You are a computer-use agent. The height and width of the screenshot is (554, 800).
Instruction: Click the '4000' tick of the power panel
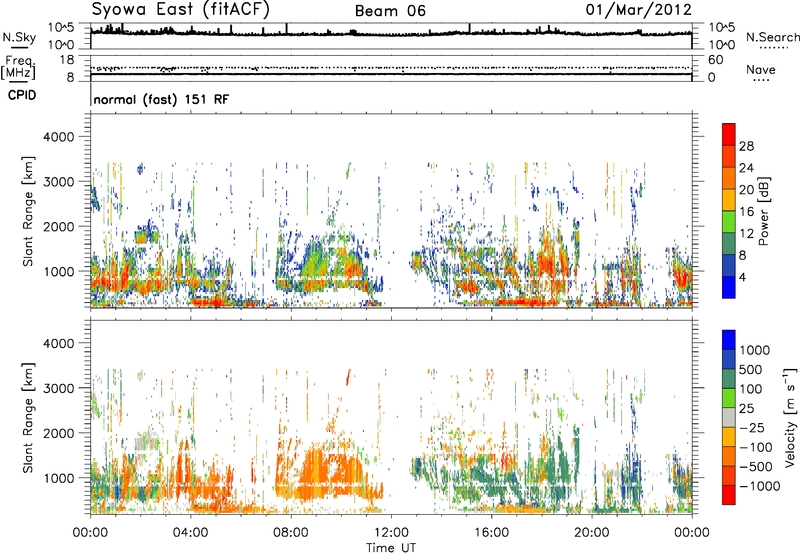coord(59,137)
